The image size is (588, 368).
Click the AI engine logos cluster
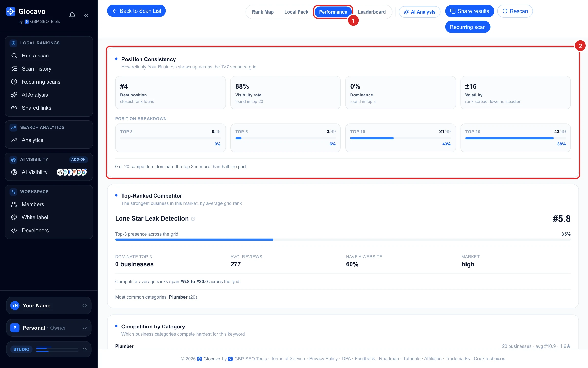click(72, 172)
